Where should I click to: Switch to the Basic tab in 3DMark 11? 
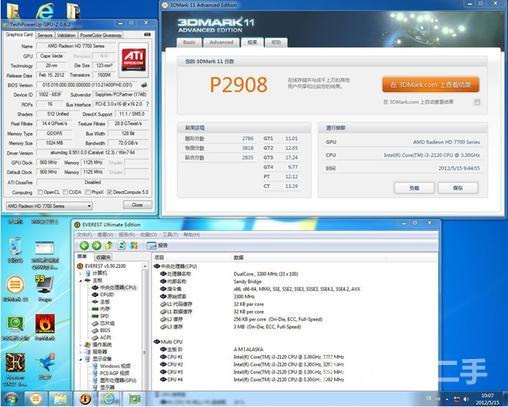189,42
